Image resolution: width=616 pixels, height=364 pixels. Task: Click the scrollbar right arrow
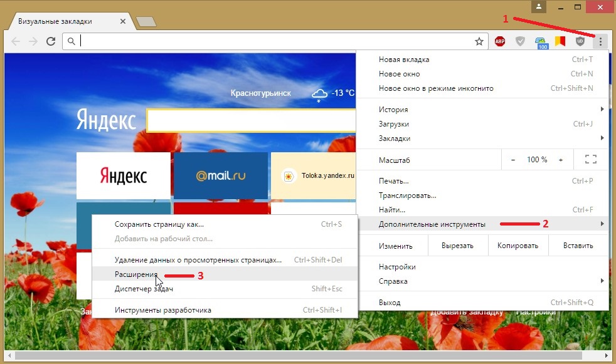pos(606,355)
